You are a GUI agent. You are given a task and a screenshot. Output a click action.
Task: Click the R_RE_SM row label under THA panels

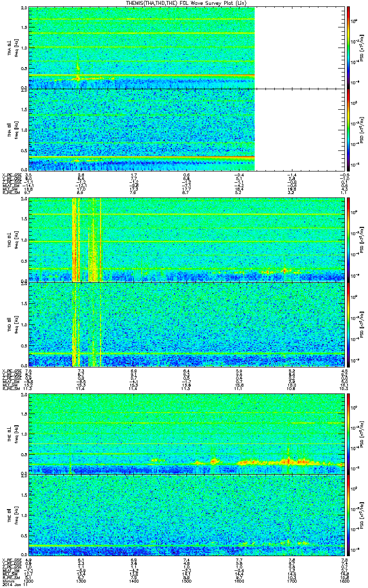[10, 193]
